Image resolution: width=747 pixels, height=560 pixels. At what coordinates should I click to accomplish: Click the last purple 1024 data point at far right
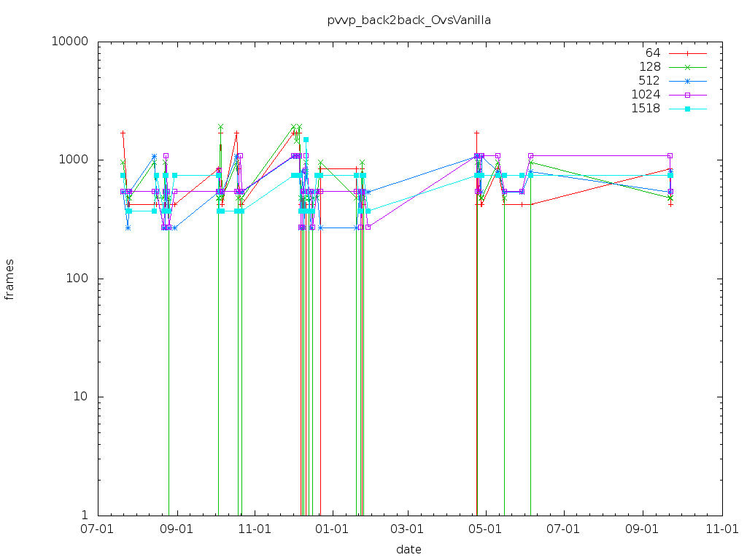(670, 155)
